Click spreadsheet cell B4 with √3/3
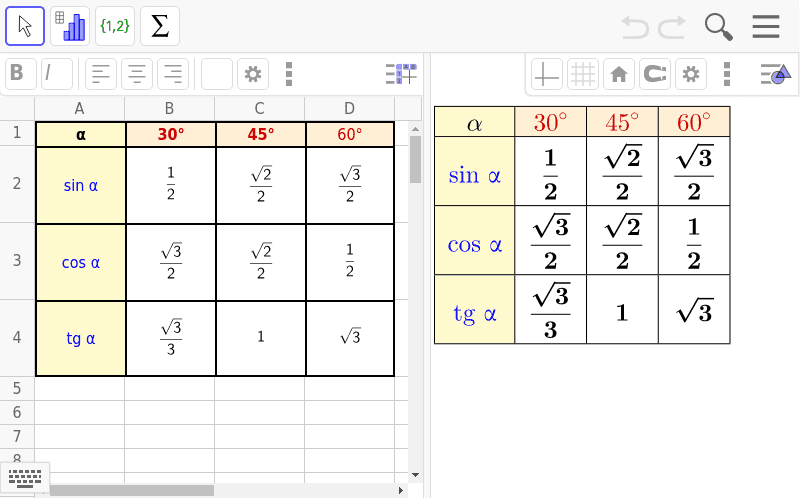Screen dimensions: 800x500 click(x=171, y=338)
